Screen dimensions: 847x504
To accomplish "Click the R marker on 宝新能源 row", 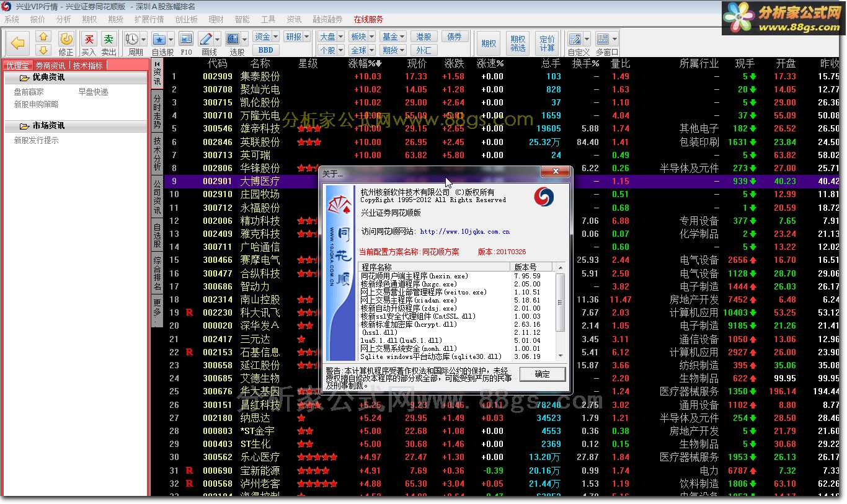I will click(190, 471).
